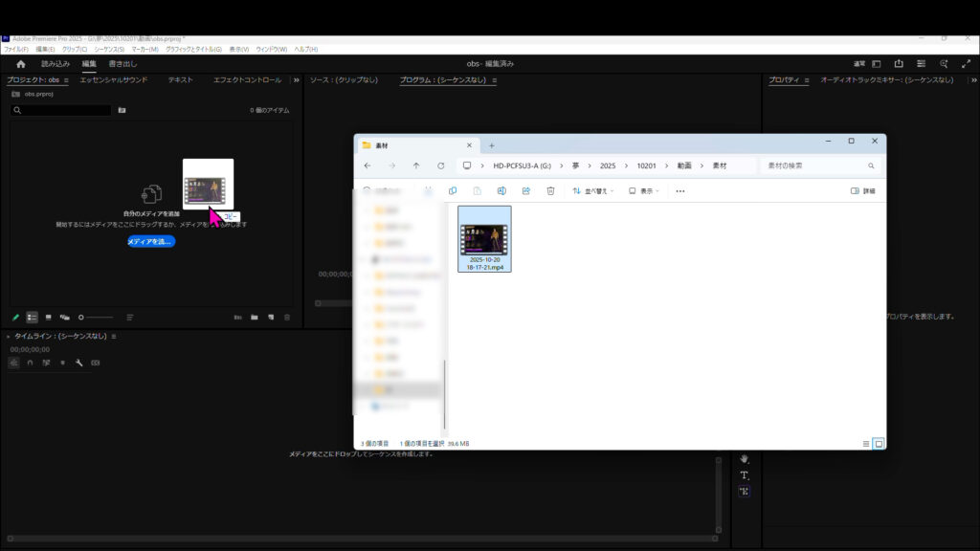This screenshot has width=980, height=551.
Task: Open the 表示 view dropdown in Explorer
Action: [x=646, y=191]
